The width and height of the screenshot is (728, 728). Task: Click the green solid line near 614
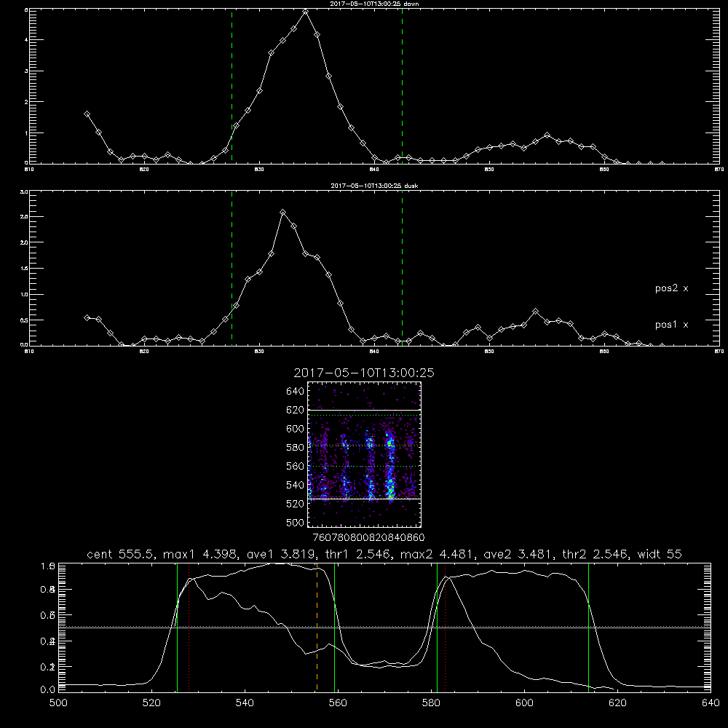tap(588, 627)
